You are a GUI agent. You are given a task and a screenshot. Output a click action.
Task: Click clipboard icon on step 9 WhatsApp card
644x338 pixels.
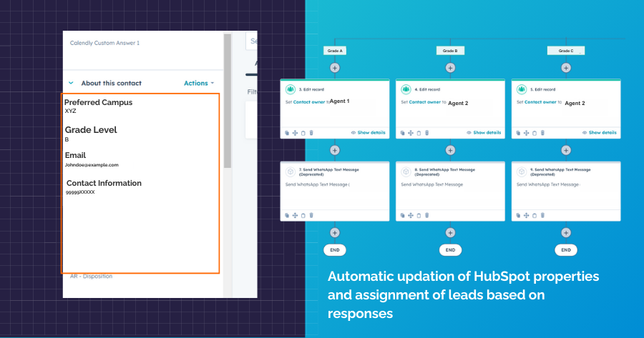point(535,215)
